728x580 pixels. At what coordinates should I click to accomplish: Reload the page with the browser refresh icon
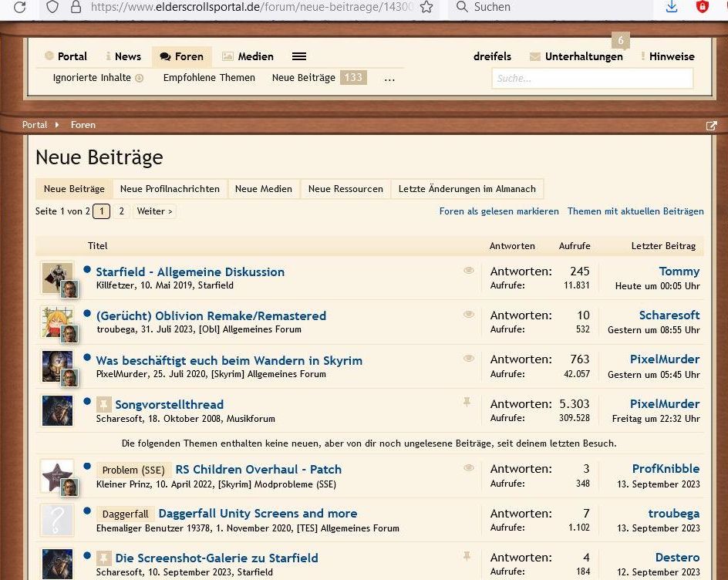click(20, 7)
